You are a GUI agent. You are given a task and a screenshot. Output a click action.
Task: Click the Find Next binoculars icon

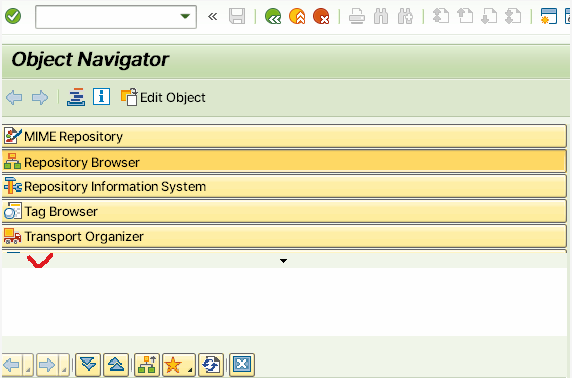405,16
